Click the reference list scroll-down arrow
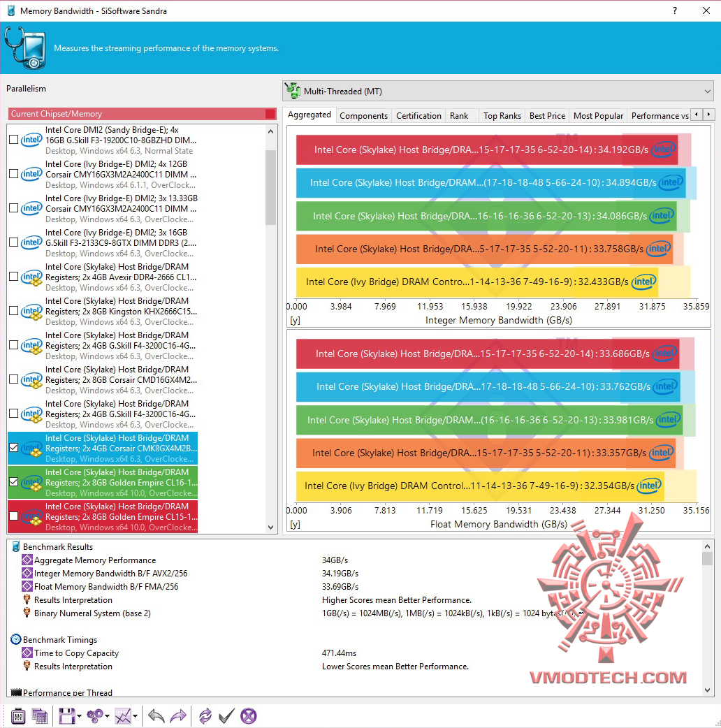 (x=270, y=527)
